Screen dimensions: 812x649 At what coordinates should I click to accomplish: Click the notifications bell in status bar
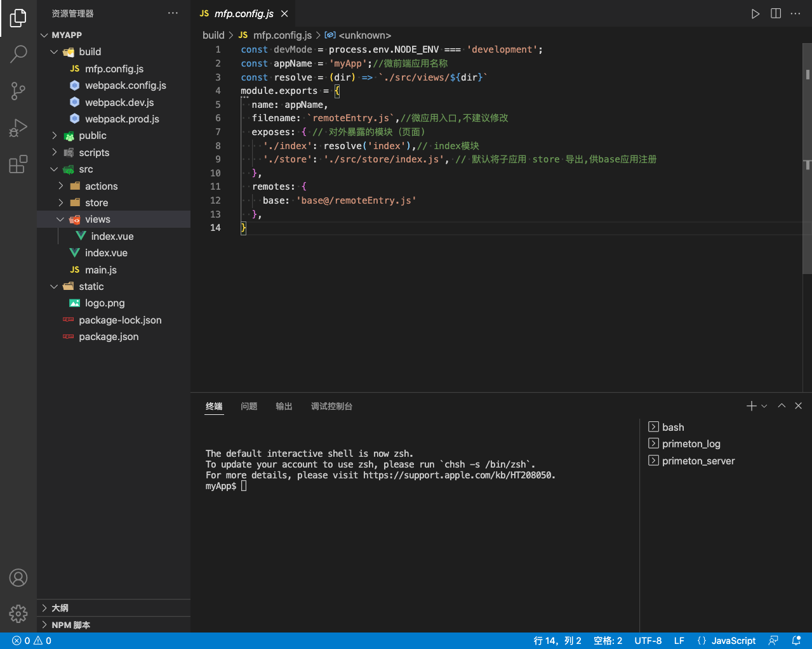click(x=796, y=641)
